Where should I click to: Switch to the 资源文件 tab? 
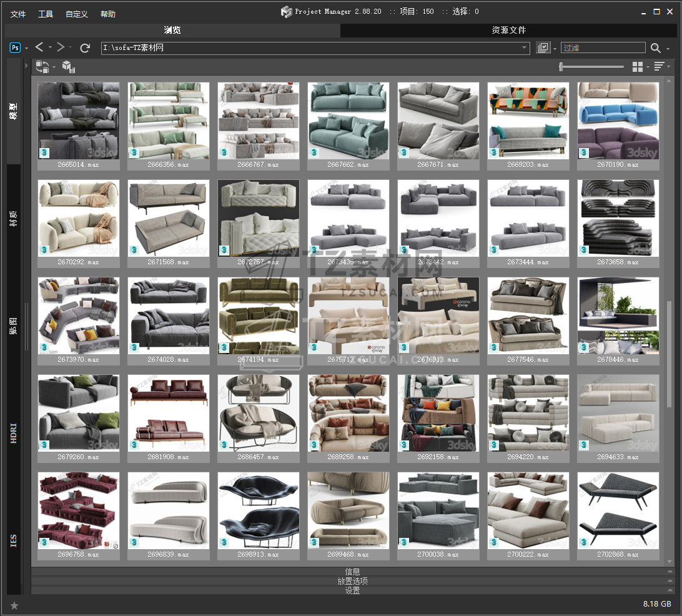[509, 30]
